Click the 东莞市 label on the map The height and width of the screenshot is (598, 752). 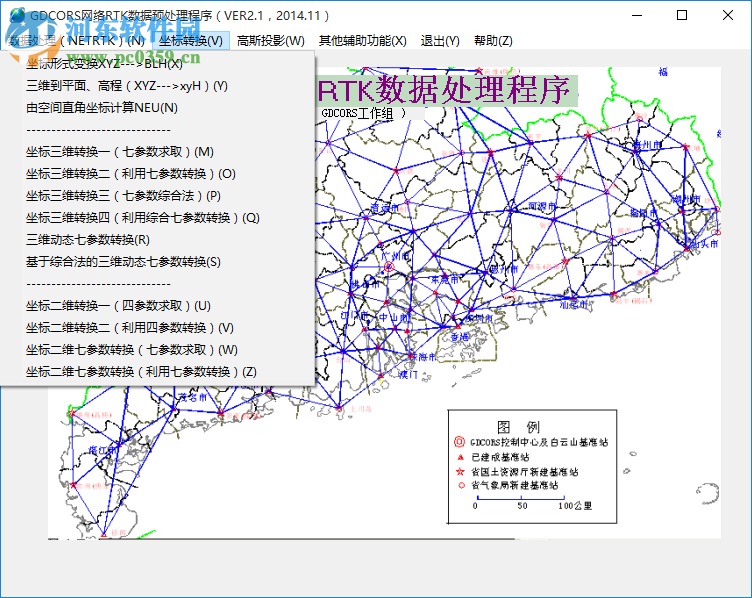(x=445, y=279)
